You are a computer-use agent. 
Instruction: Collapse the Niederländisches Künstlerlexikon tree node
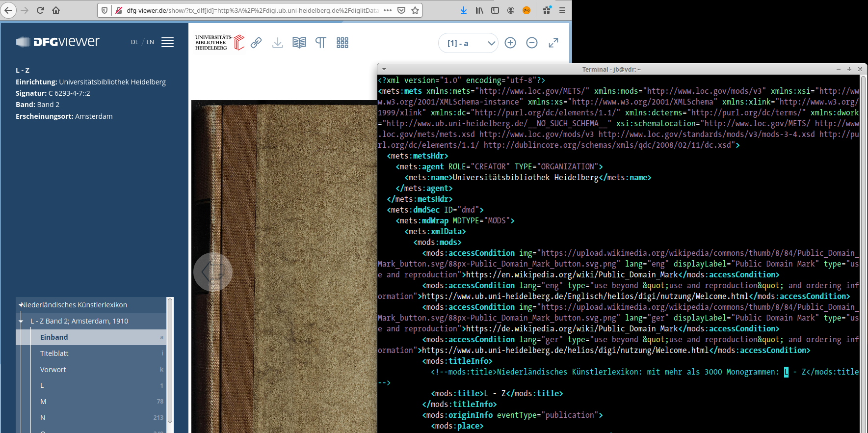pyautogui.click(x=21, y=305)
